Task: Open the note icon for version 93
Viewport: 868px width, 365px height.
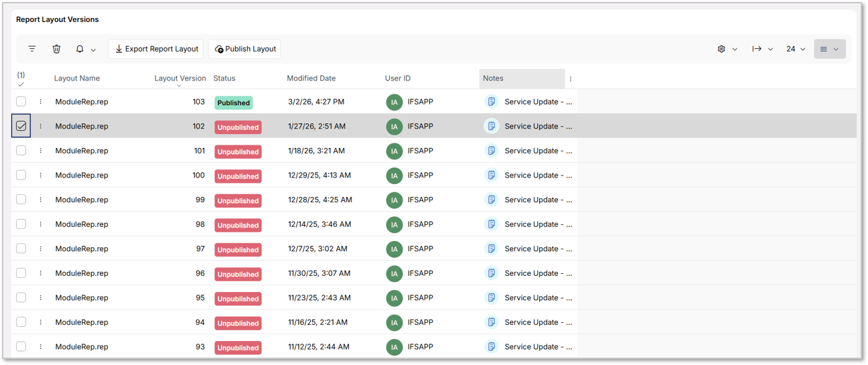Action: click(x=492, y=346)
